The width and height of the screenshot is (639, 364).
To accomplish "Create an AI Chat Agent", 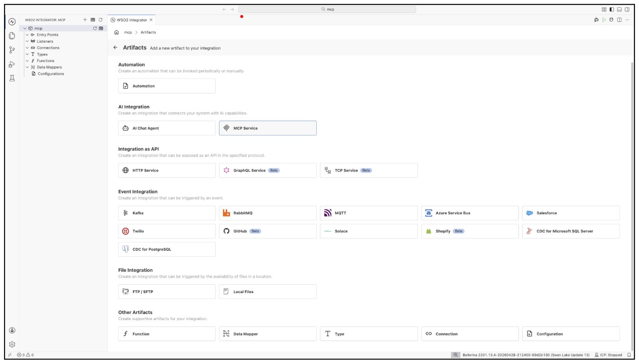I will coord(167,128).
